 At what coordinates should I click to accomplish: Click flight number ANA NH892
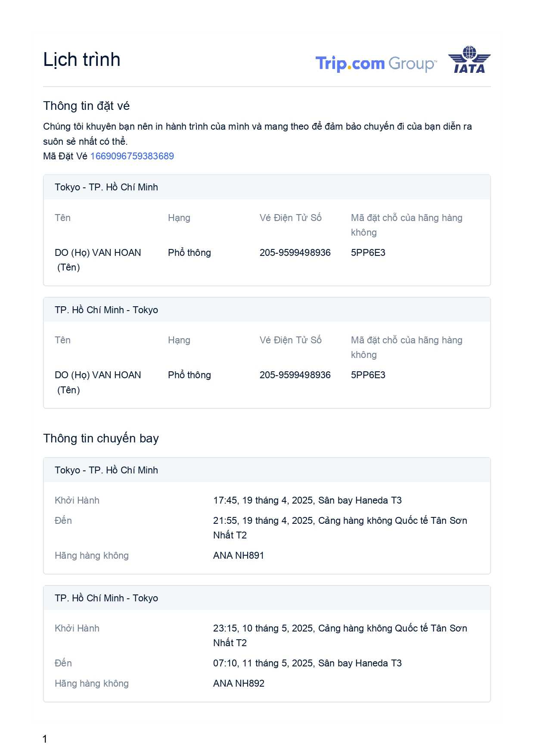pos(239,683)
